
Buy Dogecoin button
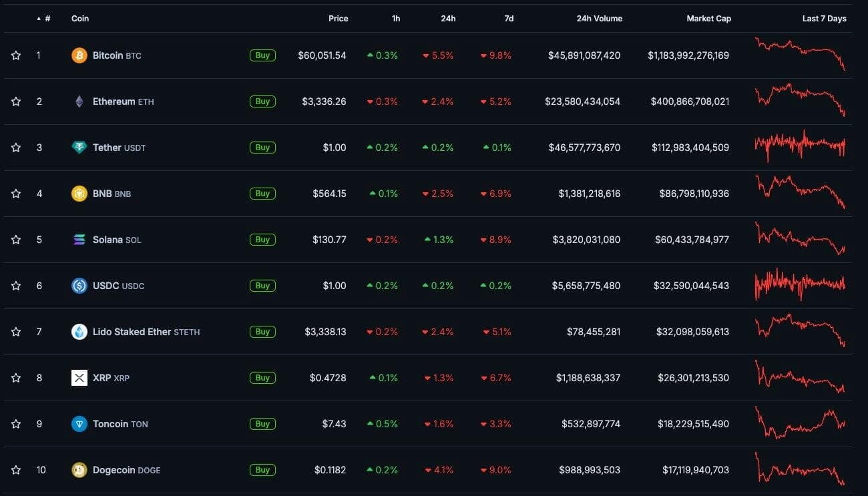262,470
